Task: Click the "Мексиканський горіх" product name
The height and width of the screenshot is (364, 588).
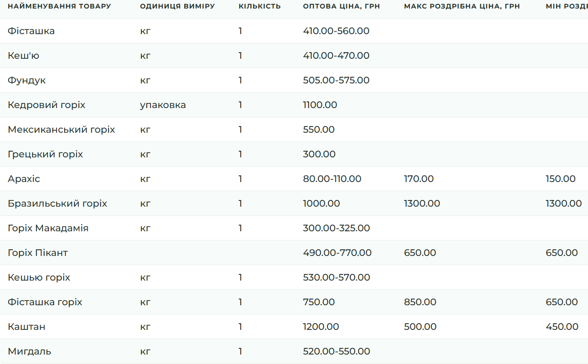Action: pos(61,129)
